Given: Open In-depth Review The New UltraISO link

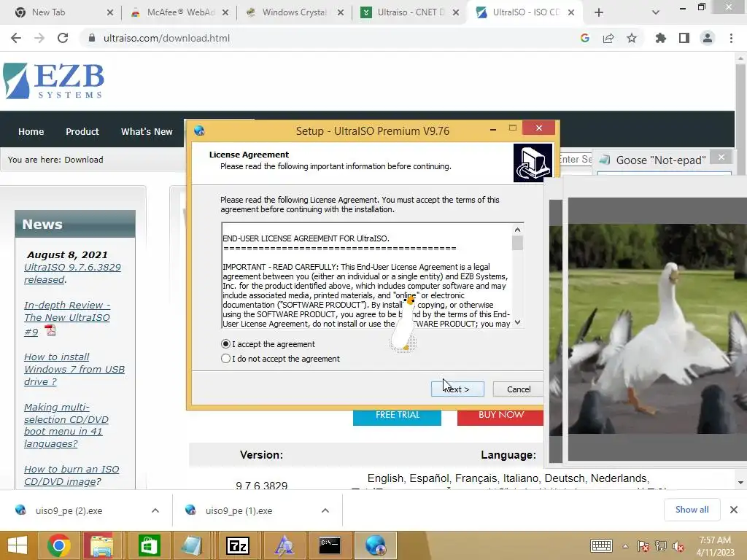Looking at the screenshot, I should [67, 318].
